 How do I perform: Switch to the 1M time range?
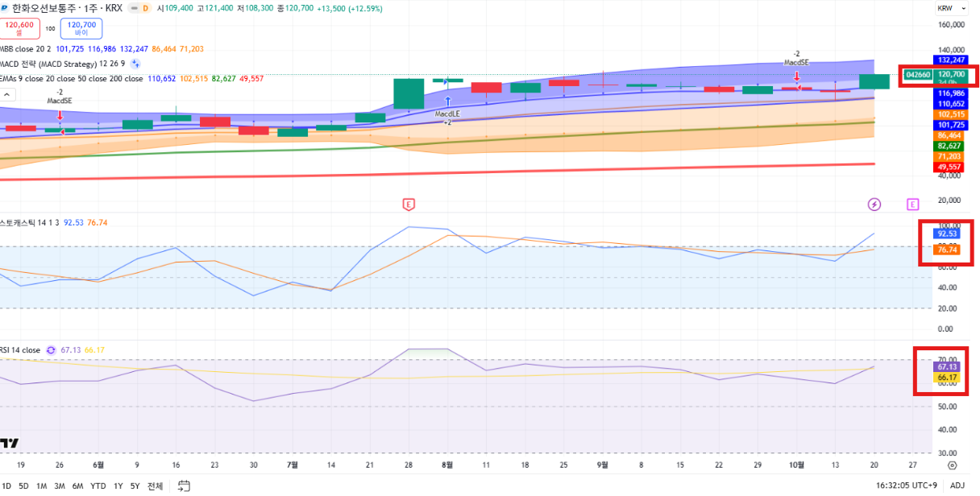pyautogui.click(x=41, y=486)
